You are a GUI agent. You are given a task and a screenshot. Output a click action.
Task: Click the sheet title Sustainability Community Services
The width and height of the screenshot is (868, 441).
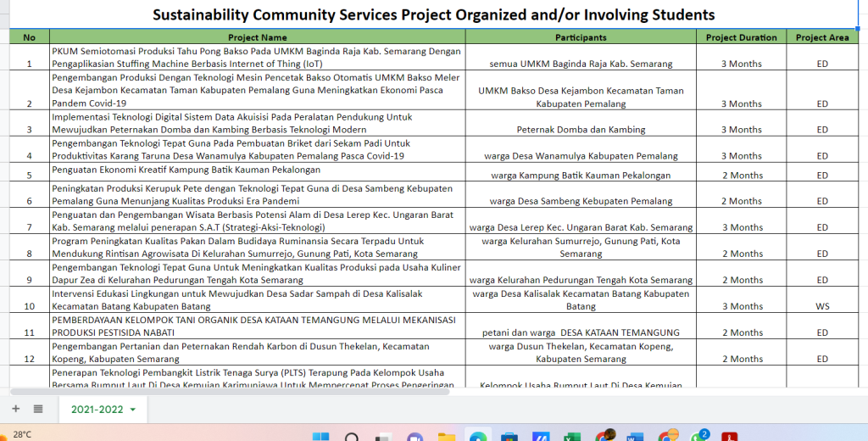pos(433,14)
